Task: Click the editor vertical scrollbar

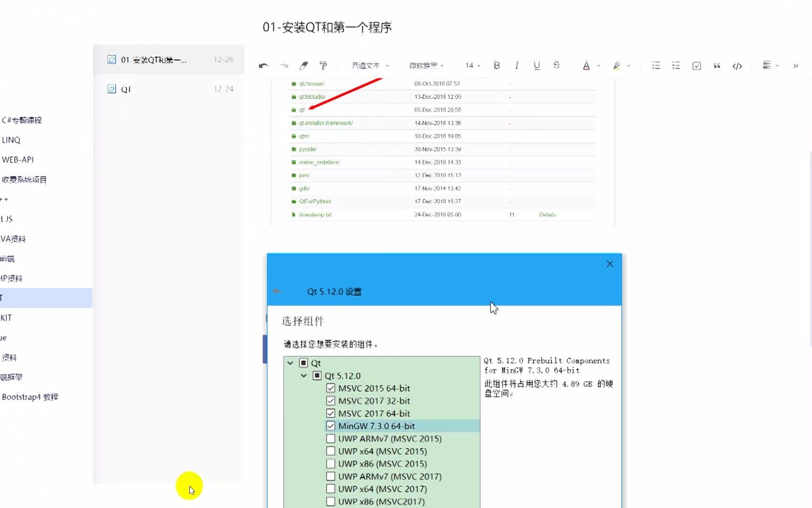Action: coord(810,249)
